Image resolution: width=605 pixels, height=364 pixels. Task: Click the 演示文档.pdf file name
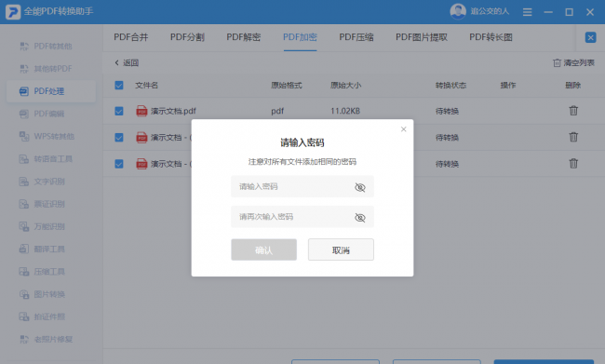tap(173, 111)
